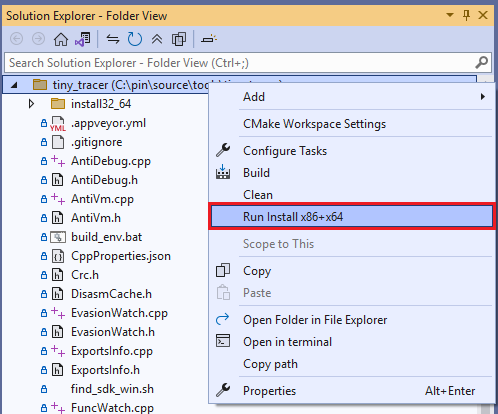498x414 pixels.
Task: Choose Open Folder in File Explorer
Action: (x=352, y=320)
